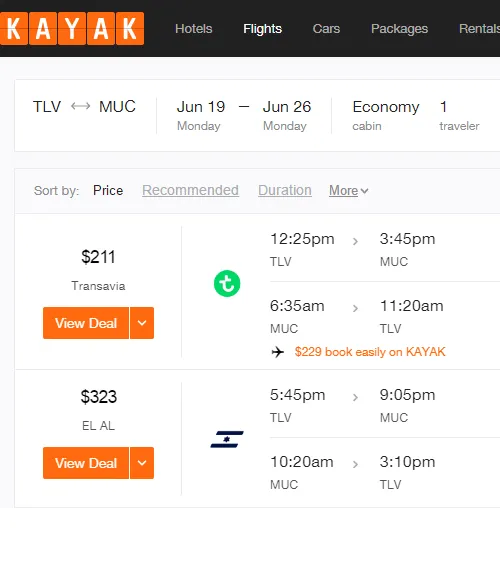Go to the Cars section
The width and height of the screenshot is (500, 566).
pyautogui.click(x=326, y=29)
